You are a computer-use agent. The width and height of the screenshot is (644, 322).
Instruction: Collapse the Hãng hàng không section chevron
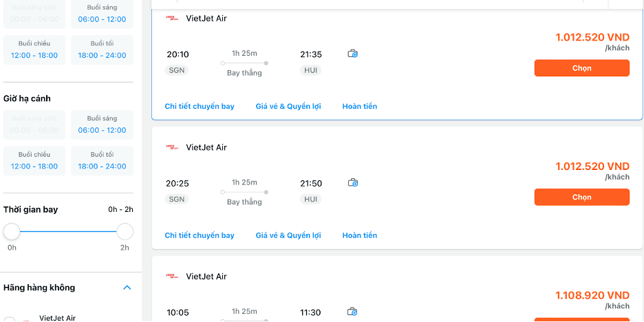(127, 288)
